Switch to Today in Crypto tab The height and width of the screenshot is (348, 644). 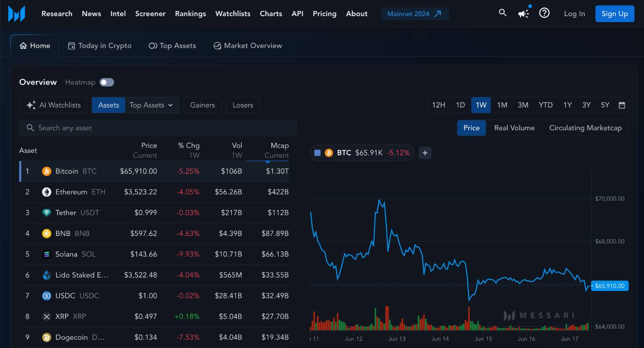coord(99,46)
